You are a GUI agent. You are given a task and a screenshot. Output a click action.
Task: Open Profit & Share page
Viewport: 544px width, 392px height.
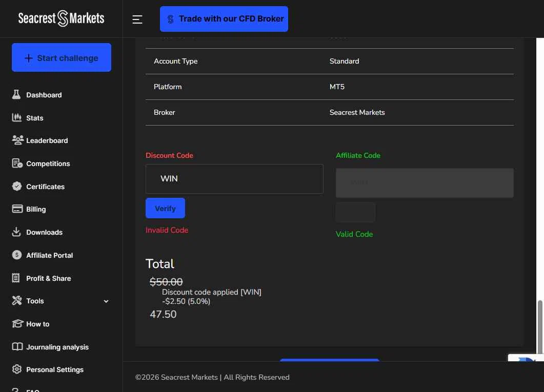tap(49, 279)
